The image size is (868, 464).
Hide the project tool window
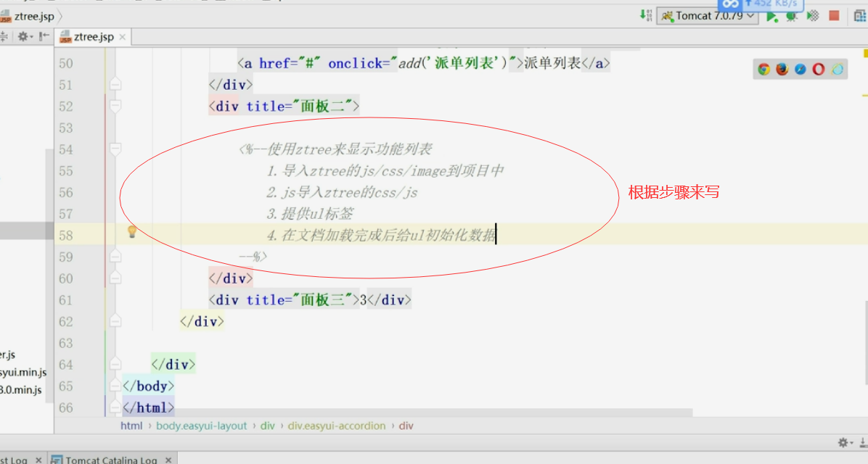(x=44, y=36)
